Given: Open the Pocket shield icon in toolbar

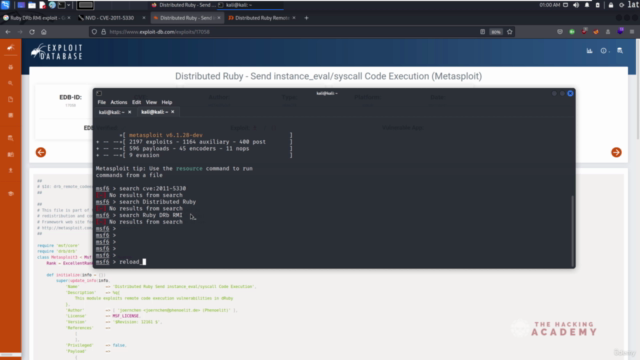Looking at the screenshot, I should (560, 32).
